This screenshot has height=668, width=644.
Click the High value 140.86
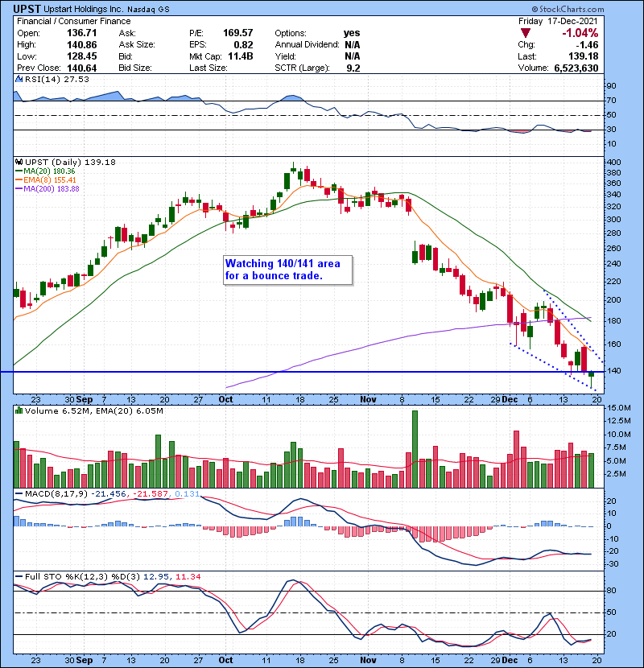pos(82,45)
